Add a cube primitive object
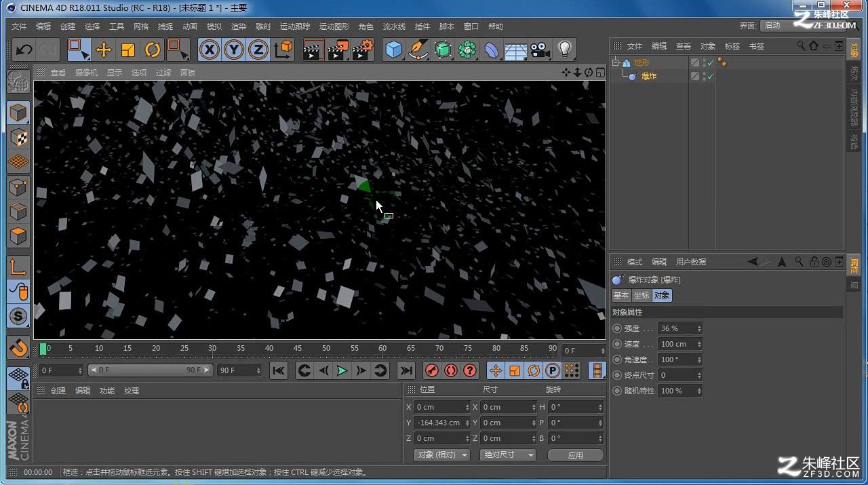Image resolution: width=868 pixels, height=485 pixels. click(x=393, y=50)
